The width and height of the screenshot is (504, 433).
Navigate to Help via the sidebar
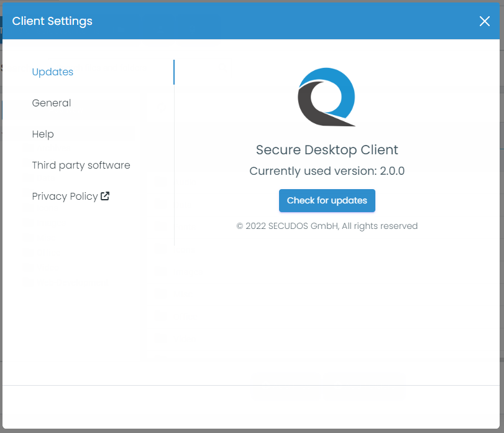[x=42, y=134]
